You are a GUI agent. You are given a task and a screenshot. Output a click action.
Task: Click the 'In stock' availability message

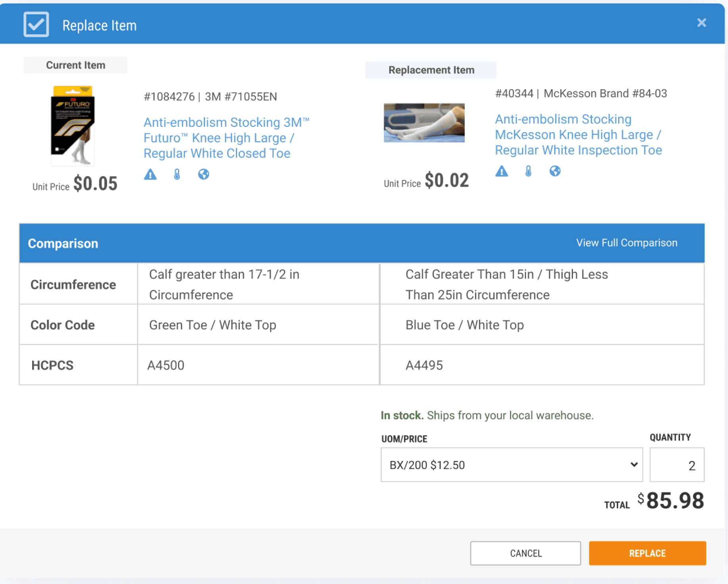[487, 415]
